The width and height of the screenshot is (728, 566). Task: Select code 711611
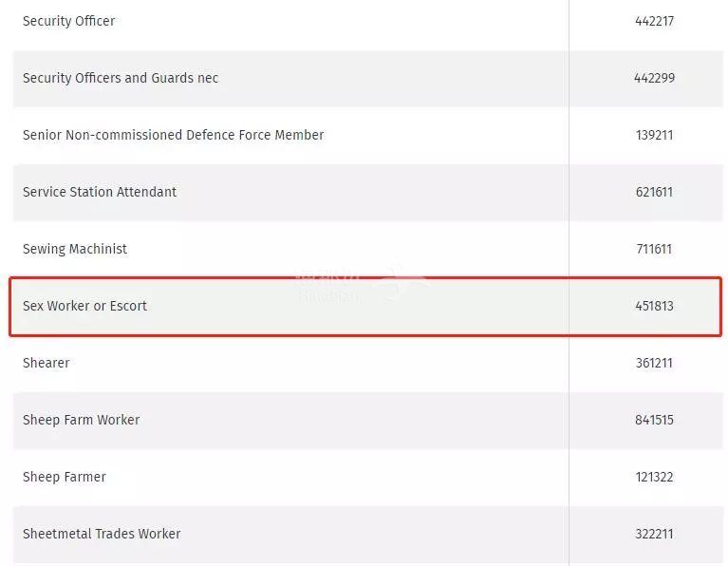pos(654,249)
